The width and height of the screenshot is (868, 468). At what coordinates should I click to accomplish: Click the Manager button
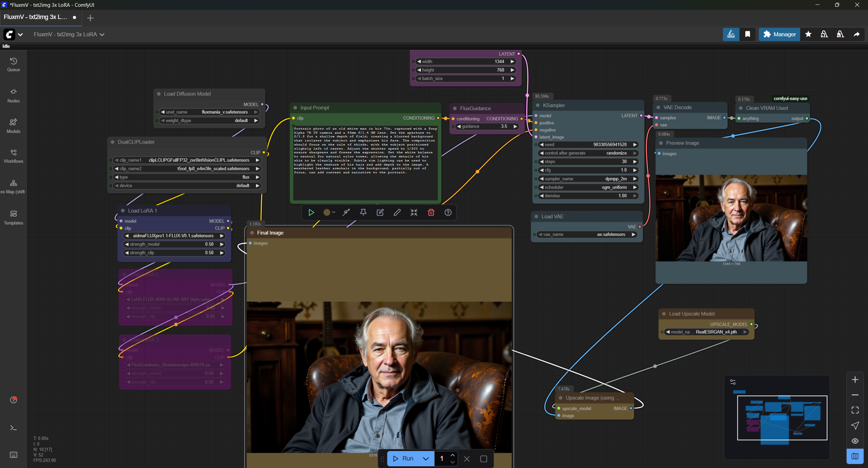point(779,34)
